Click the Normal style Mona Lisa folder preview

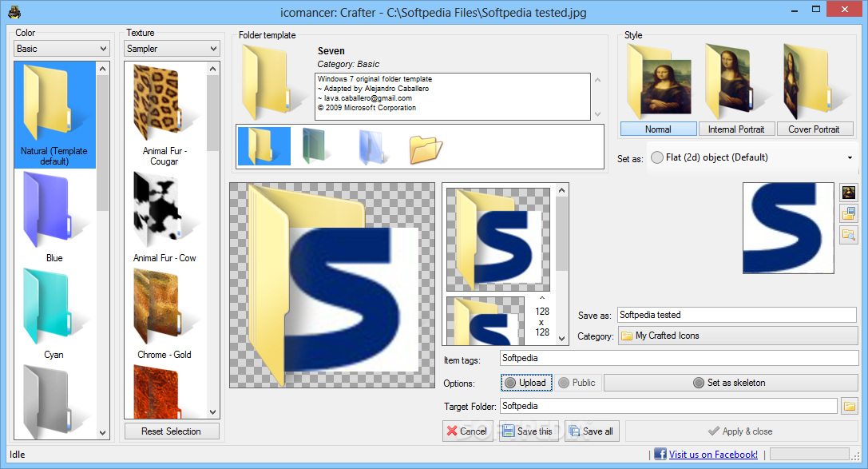point(658,81)
